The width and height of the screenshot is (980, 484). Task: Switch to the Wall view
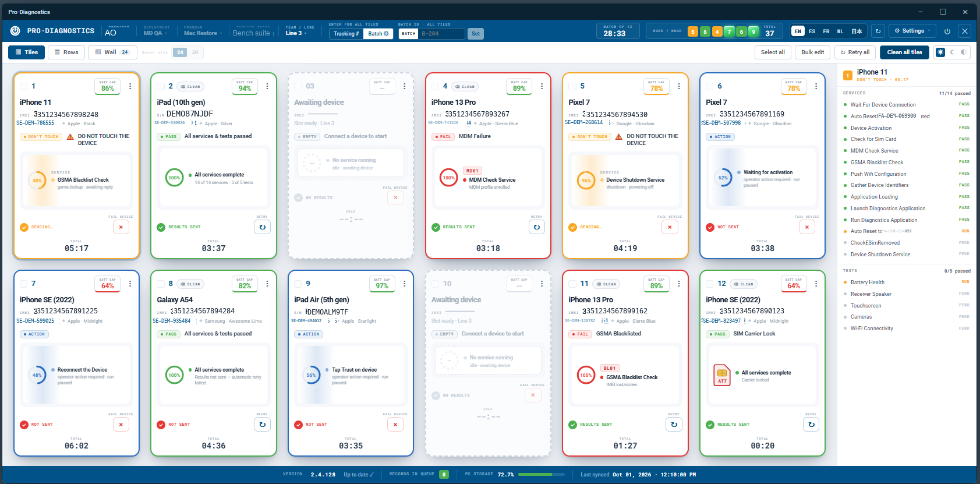tap(112, 52)
